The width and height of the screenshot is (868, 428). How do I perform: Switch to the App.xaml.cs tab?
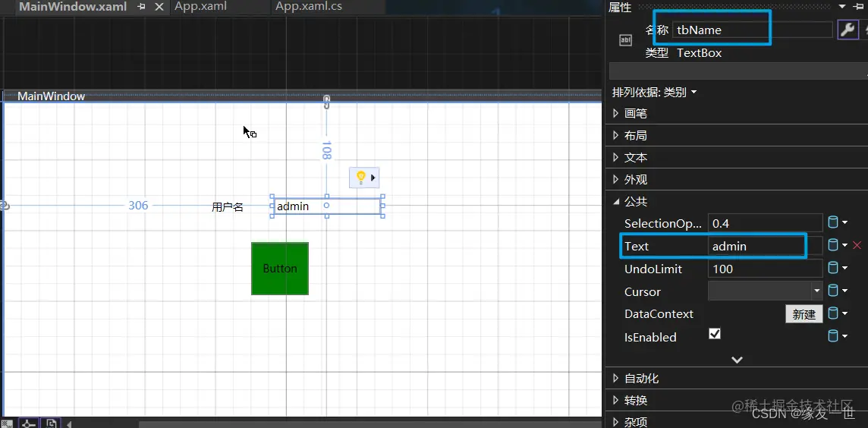point(309,7)
